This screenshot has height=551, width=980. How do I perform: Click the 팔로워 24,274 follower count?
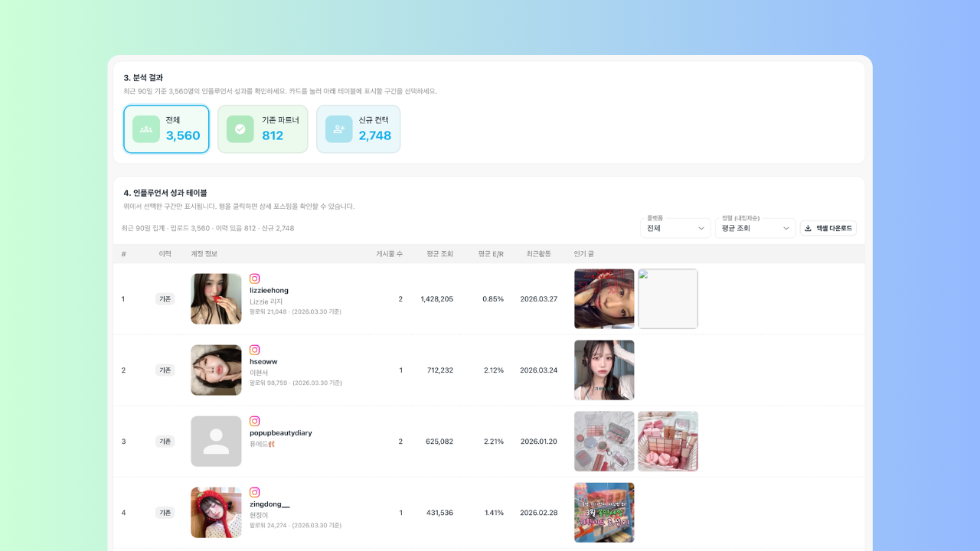268,526
